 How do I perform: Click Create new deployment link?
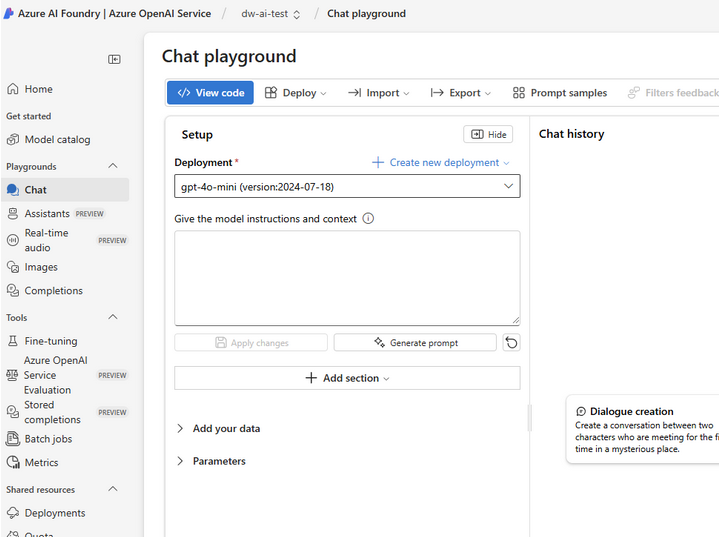click(441, 162)
